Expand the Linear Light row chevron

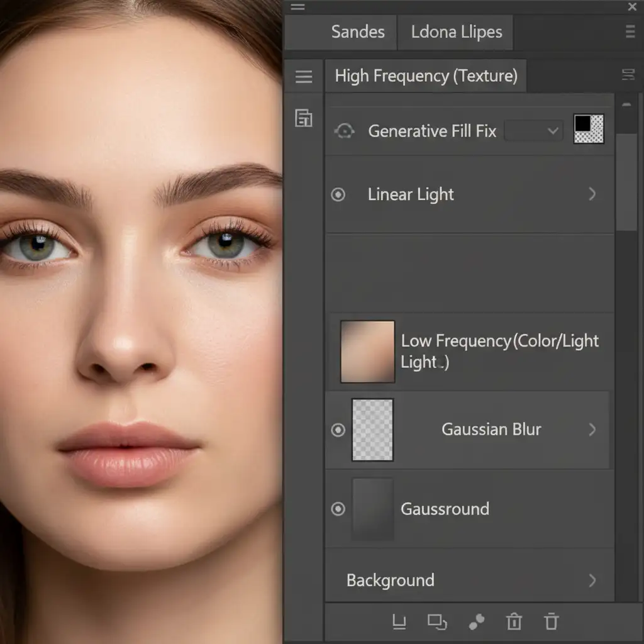point(592,194)
